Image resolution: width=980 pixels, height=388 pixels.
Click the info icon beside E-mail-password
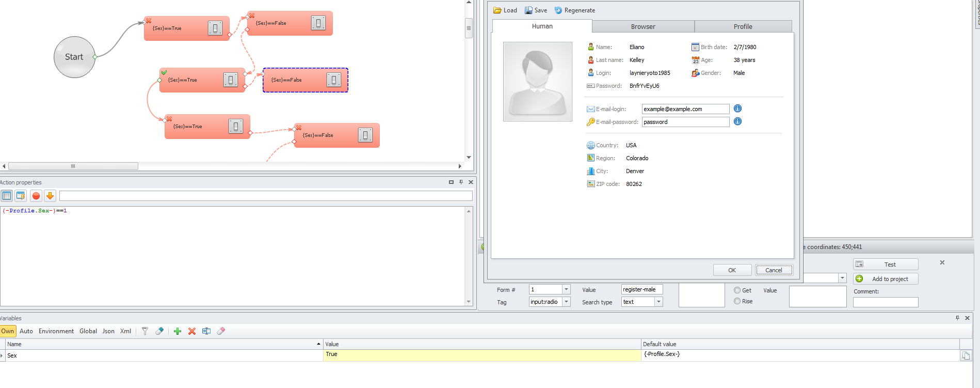point(738,121)
